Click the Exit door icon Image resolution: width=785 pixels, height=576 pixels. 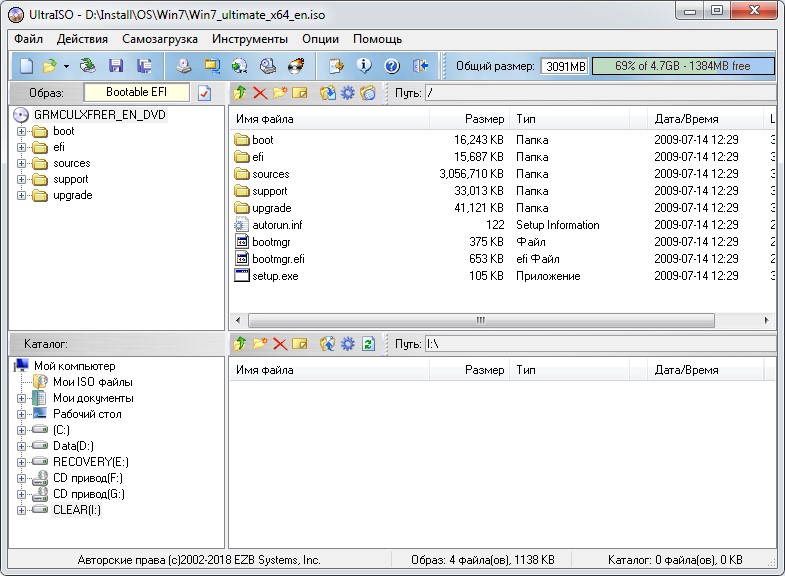point(420,66)
